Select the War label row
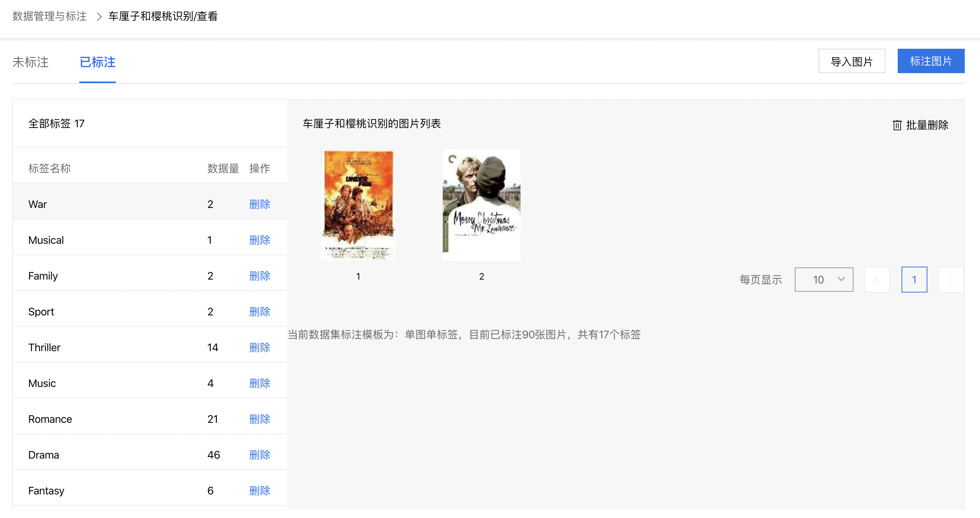Image resolution: width=980 pixels, height=518 pixels. [x=150, y=201]
